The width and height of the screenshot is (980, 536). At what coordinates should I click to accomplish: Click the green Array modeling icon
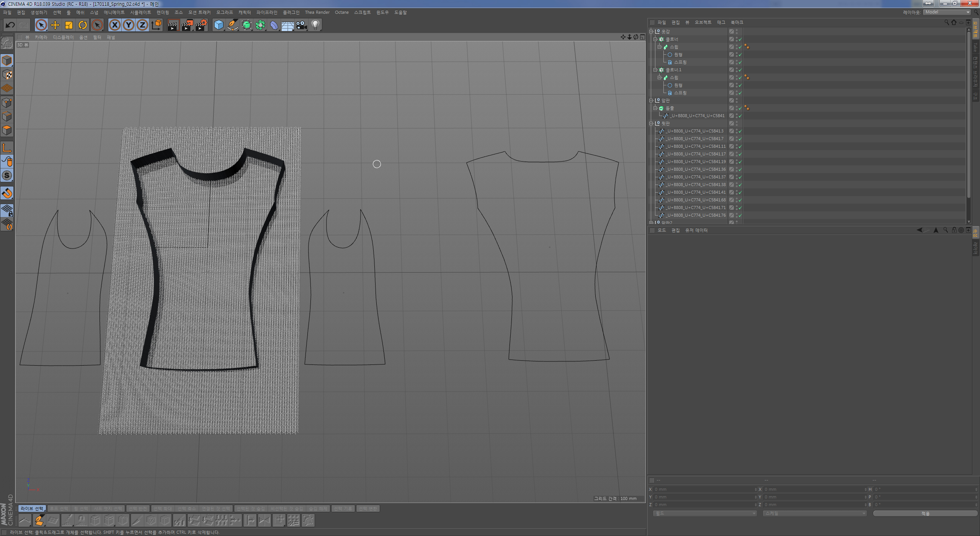pyautogui.click(x=260, y=25)
